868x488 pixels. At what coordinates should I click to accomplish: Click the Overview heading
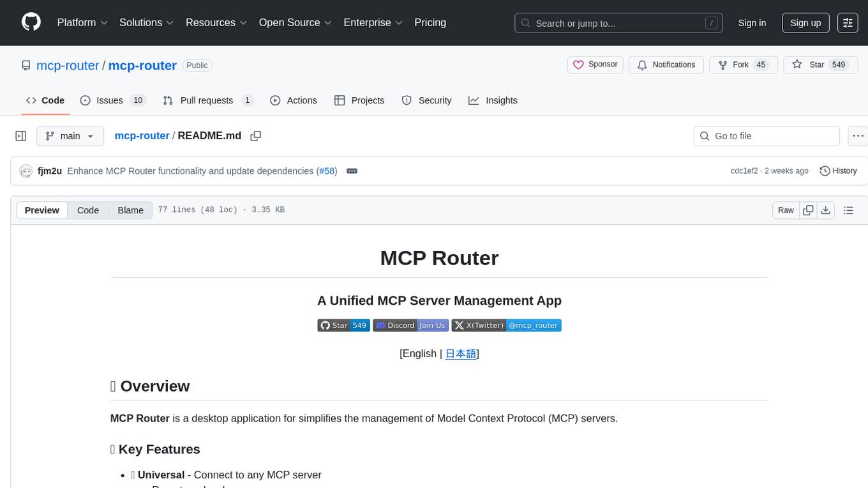(x=150, y=386)
